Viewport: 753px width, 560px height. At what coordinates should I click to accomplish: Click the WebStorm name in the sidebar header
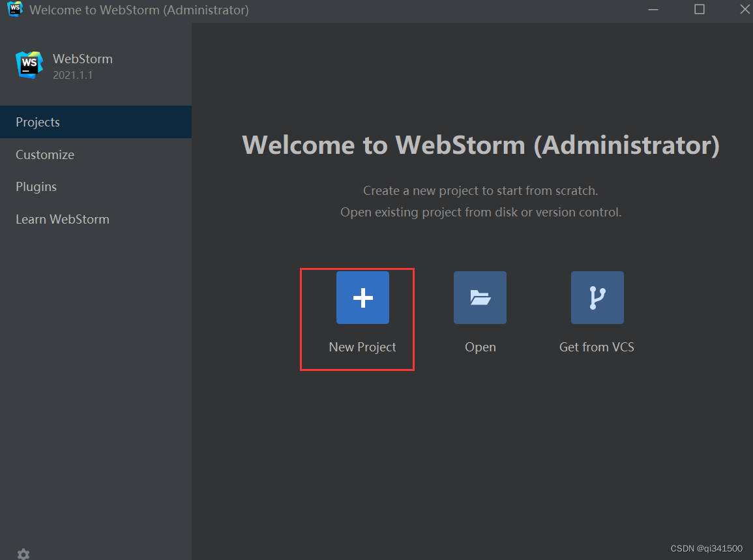pyautogui.click(x=83, y=59)
